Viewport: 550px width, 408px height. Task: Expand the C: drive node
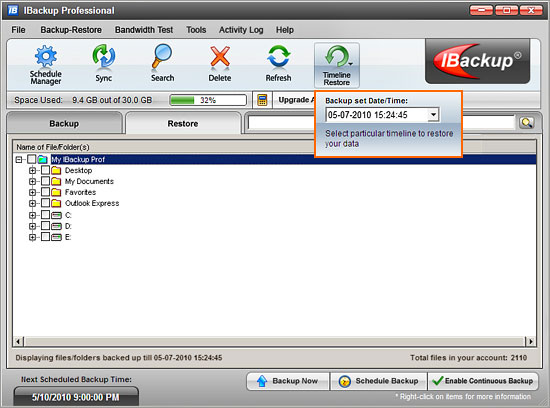pos(32,215)
